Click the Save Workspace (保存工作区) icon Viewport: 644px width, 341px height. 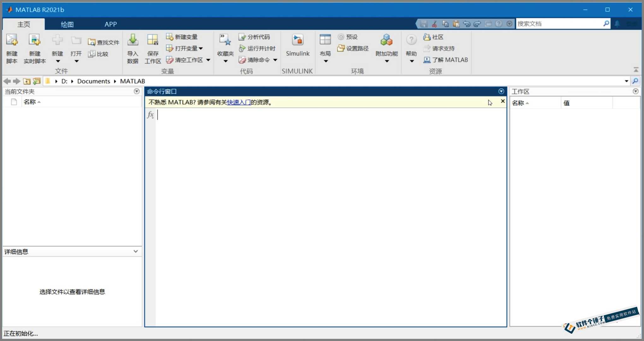(x=153, y=40)
